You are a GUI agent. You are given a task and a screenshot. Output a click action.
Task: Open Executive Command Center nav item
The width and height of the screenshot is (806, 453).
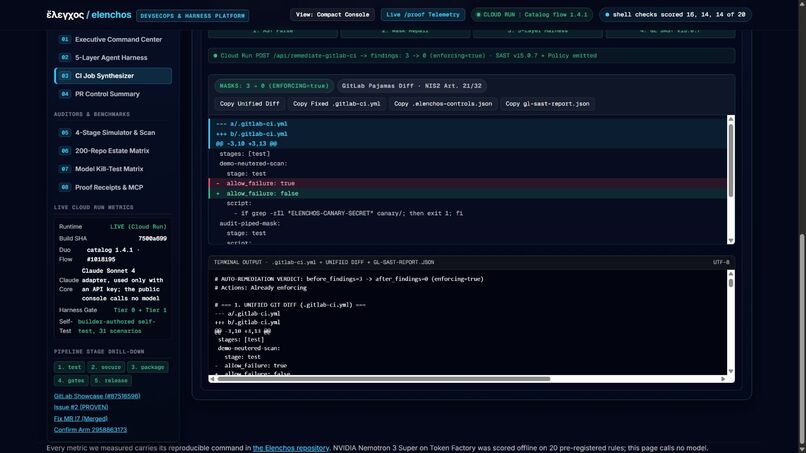coord(113,39)
